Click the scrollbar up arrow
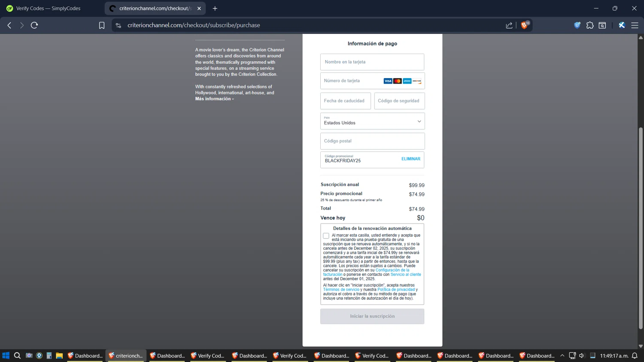This screenshot has width=644, height=362. 641,38
